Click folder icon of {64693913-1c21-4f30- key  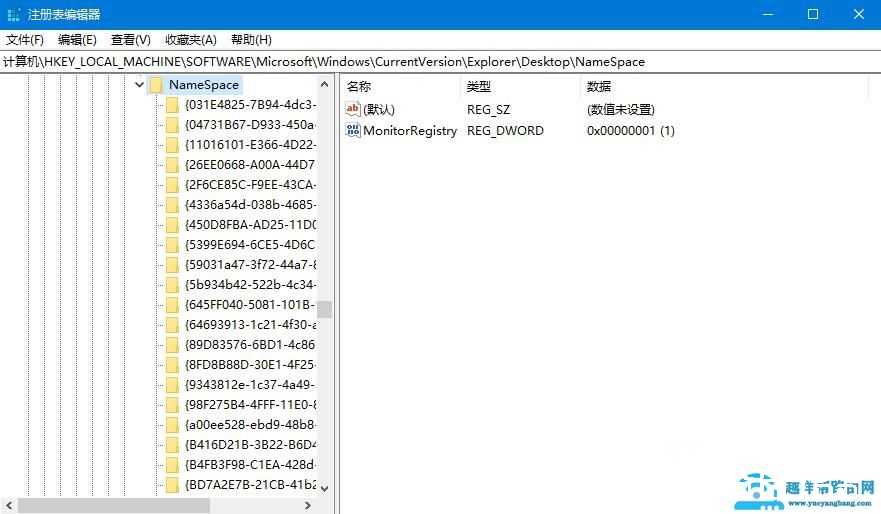[x=172, y=325]
